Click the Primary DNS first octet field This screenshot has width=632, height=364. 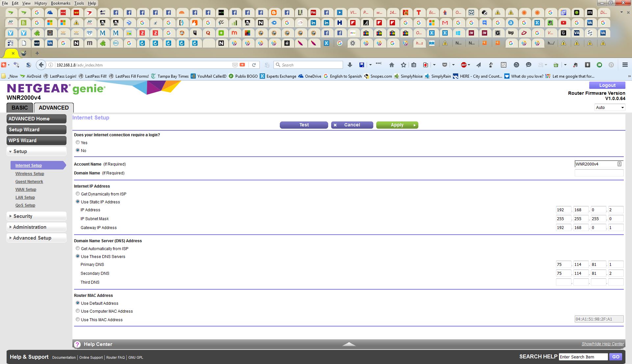[x=563, y=265]
